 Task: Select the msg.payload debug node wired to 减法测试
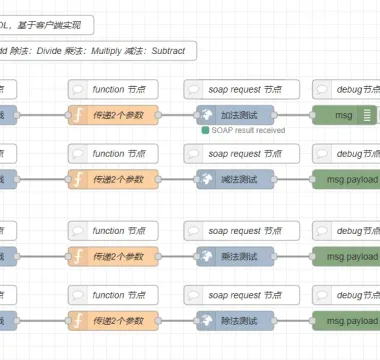pyautogui.click(x=346, y=180)
